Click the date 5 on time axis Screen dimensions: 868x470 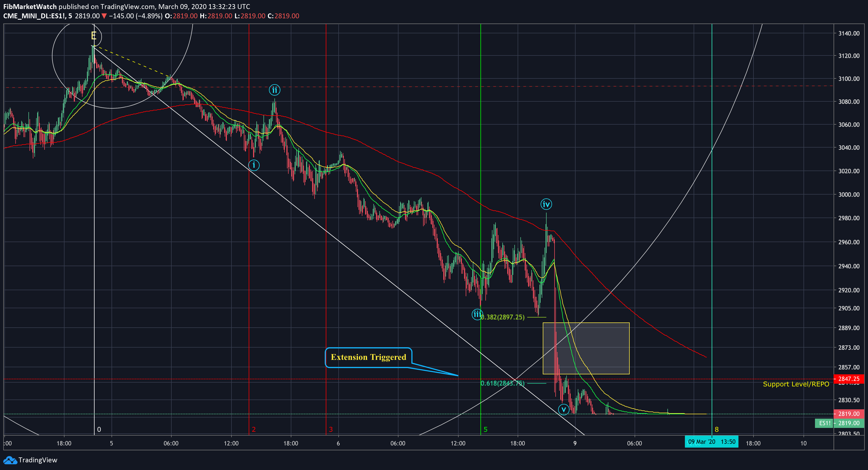(111, 443)
